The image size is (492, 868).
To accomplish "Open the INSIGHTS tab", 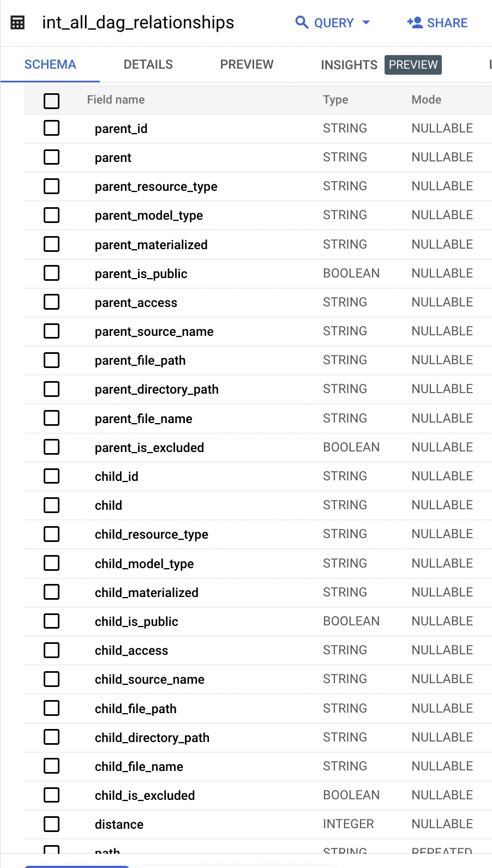I will pos(349,65).
